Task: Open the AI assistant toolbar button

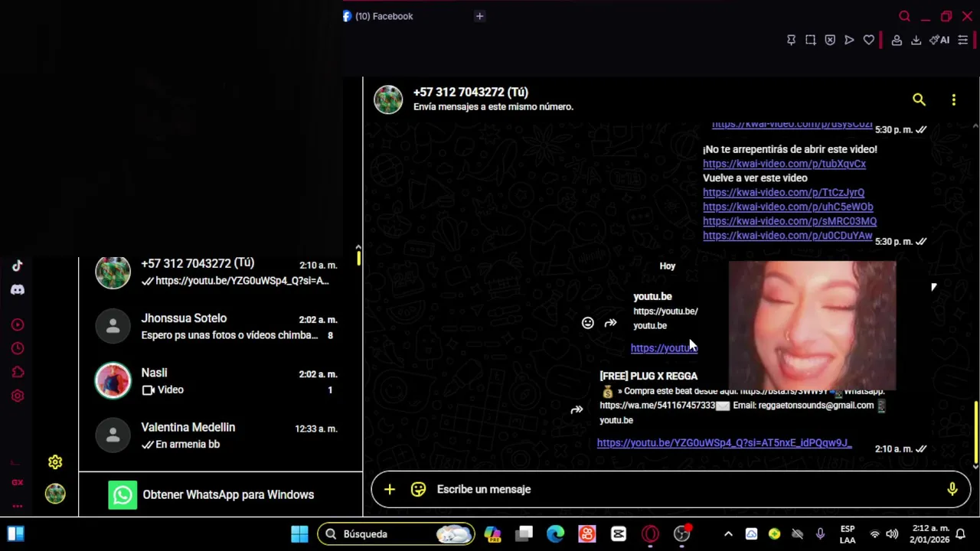Action: (x=939, y=40)
